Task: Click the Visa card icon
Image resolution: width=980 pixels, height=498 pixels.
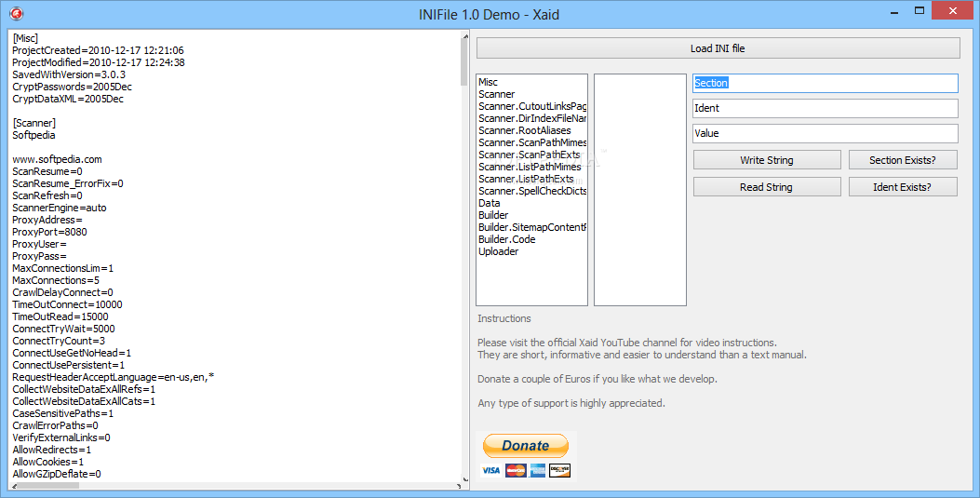Action: [491, 470]
